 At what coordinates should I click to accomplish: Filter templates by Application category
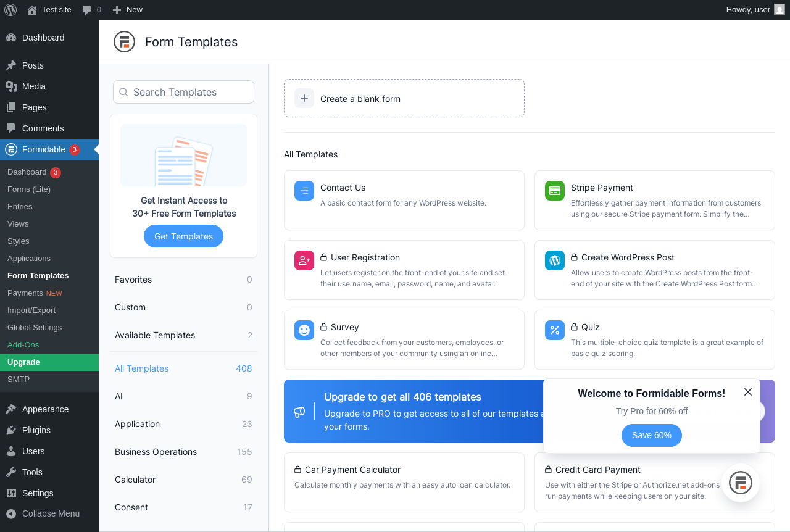click(x=183, y=424)
